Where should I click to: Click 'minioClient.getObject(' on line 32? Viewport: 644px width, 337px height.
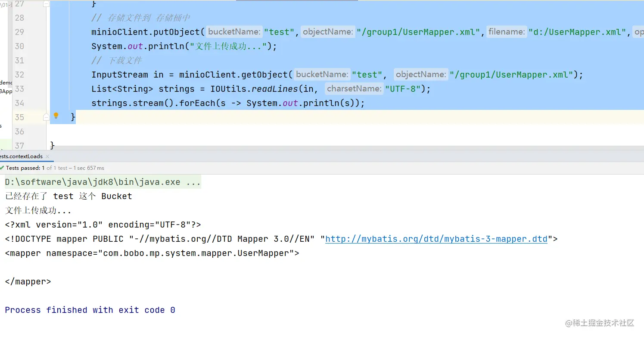[236, 75]
